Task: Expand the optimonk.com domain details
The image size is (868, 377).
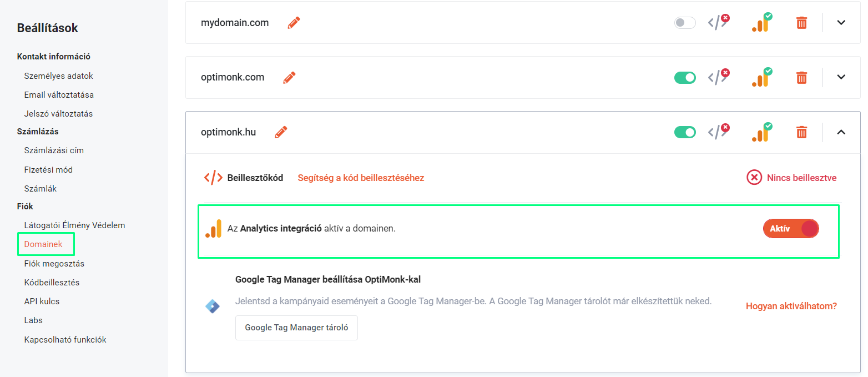Action: tap(841, 77)
